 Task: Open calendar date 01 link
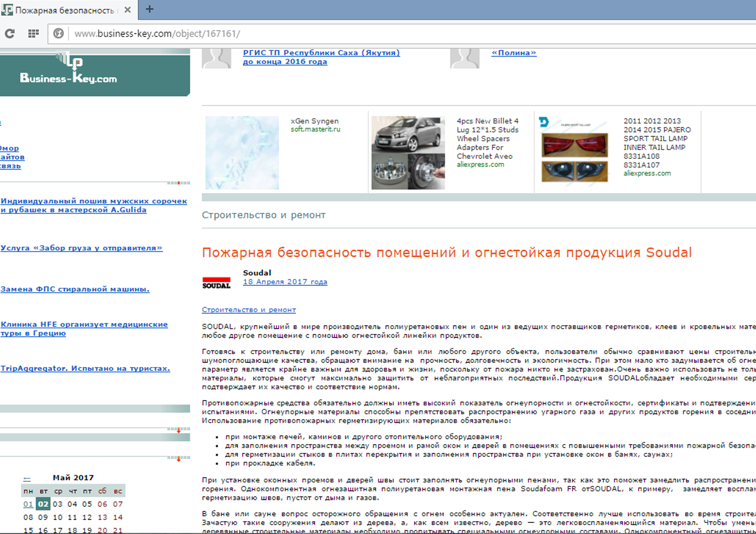click(x=28, y=504)
